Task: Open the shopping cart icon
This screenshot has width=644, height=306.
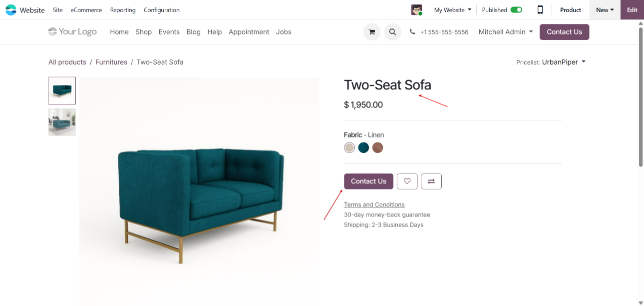Action: click(372, 32)
